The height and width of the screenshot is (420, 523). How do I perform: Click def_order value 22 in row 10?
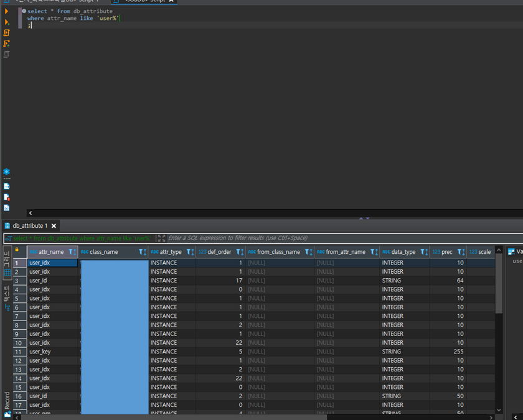[x=220, y=343]
